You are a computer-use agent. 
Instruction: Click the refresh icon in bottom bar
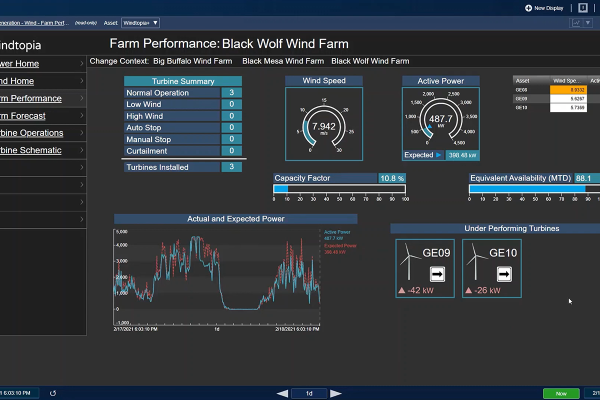[x=52, y=392]
